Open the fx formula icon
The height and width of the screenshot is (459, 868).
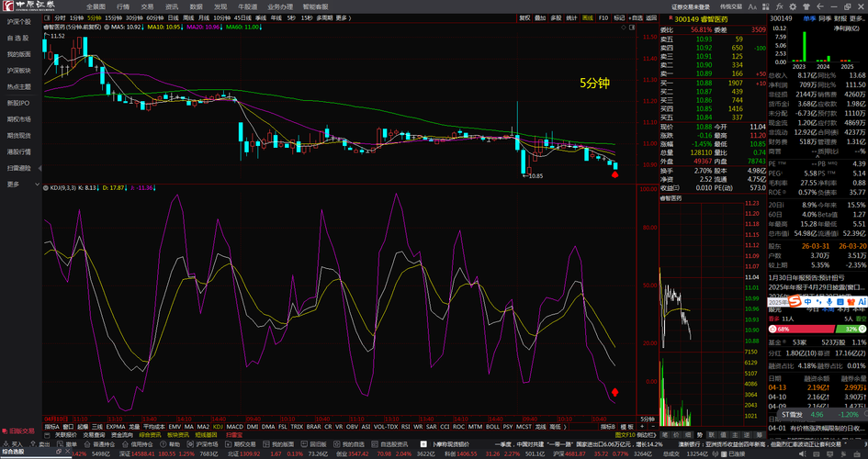pyautogui.click(x=780, y=6)
